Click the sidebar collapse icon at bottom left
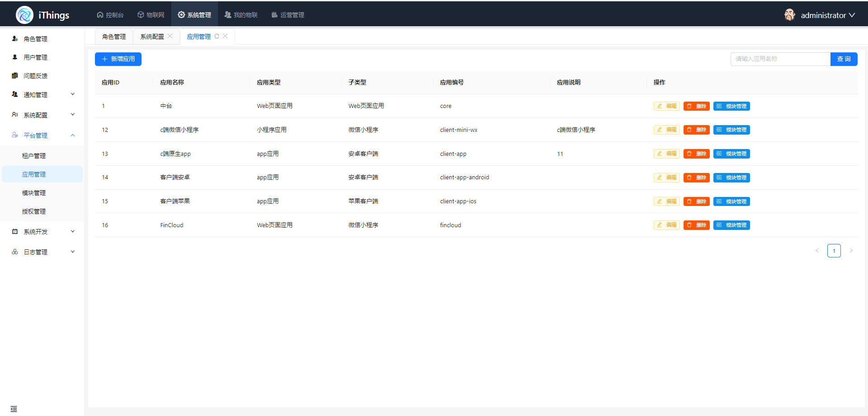Image resolution: width=868 pixels, height=416 pixels. click(x=14, y=409)
